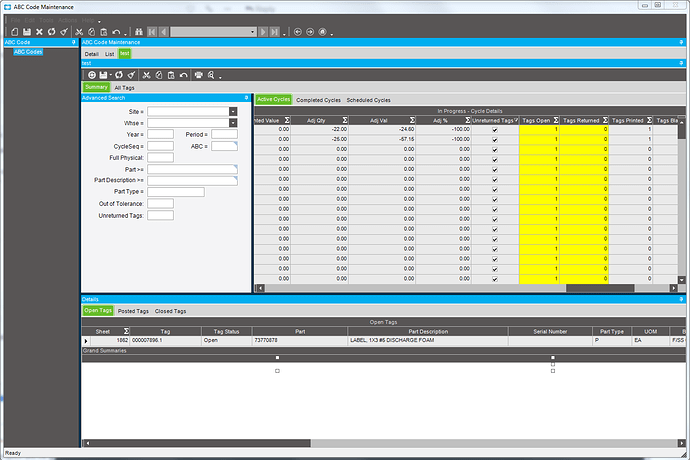This screenshot has width=690, height=460.
Task: Open the Site dropdown
Action: coord(233,111)
